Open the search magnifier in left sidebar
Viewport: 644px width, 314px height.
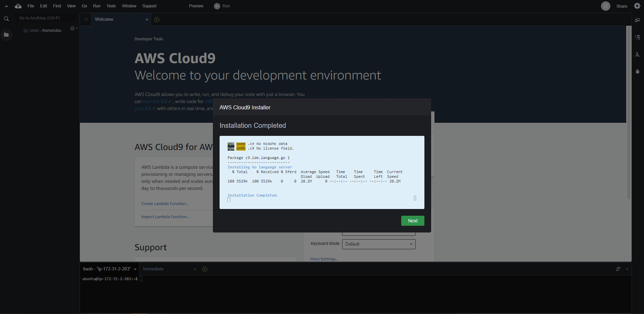[6, 19]
